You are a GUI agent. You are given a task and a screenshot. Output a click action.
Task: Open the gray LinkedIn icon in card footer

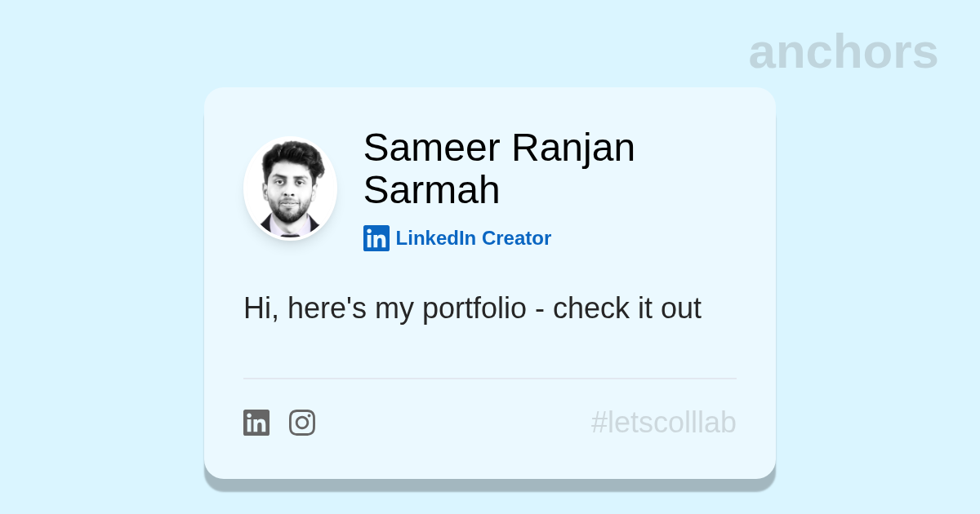256,423
